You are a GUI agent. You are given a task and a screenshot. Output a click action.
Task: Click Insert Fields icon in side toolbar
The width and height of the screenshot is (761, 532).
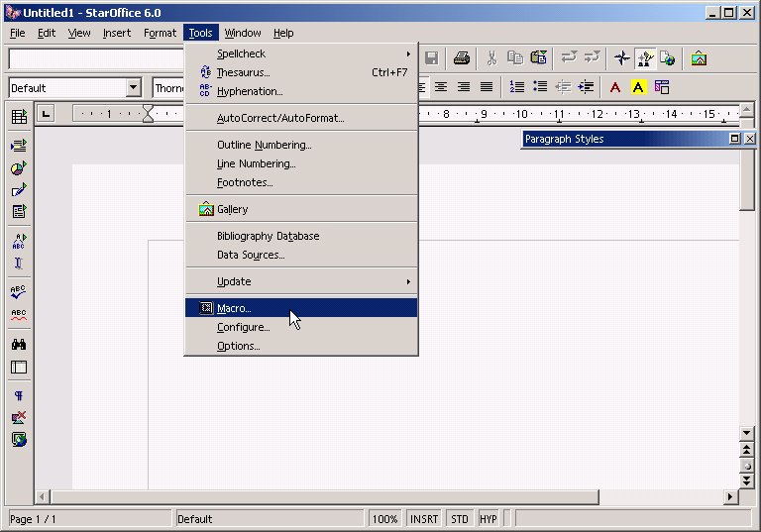19,145
